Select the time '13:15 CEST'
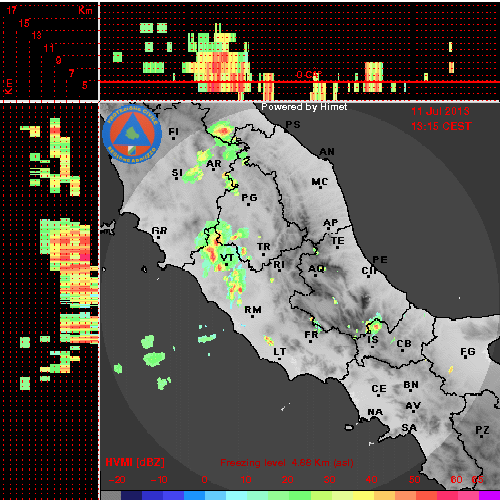 point(441,126)
